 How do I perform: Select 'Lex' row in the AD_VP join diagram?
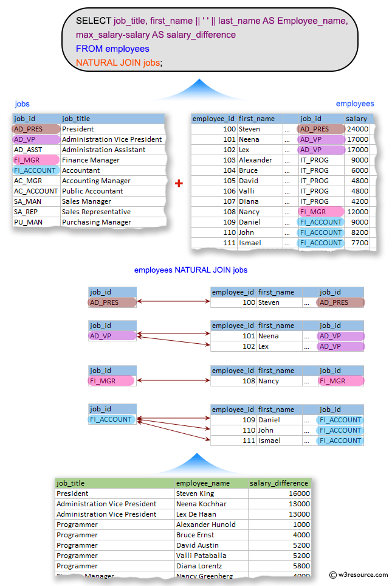click(287, 346)
